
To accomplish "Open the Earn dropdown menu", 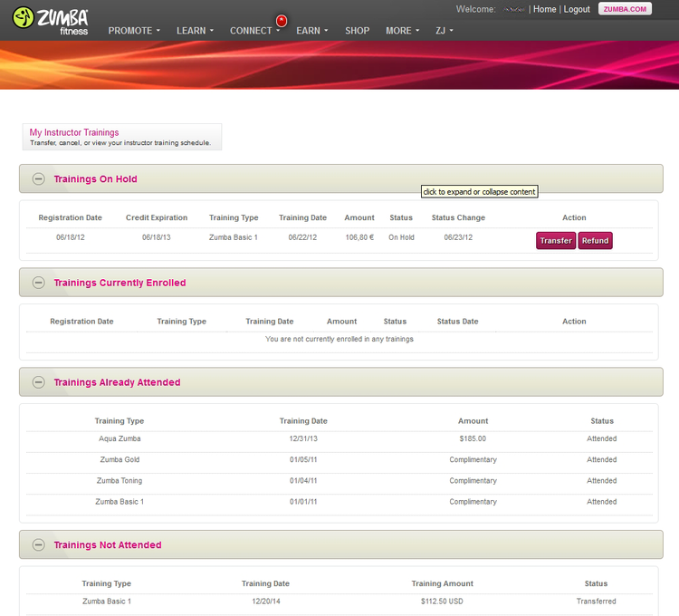I will point(311,31).
